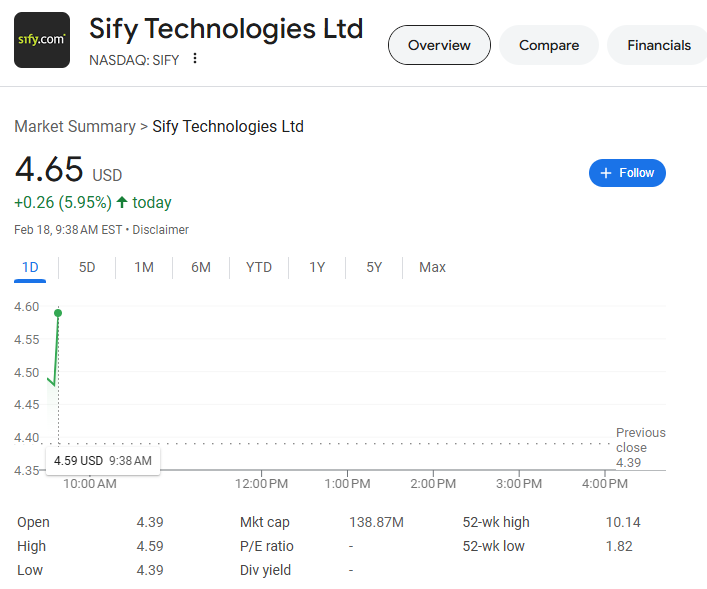707x589 pixels.
Task: Show the Max chart range
Action: pyautogui.click(x=432, y=267)
